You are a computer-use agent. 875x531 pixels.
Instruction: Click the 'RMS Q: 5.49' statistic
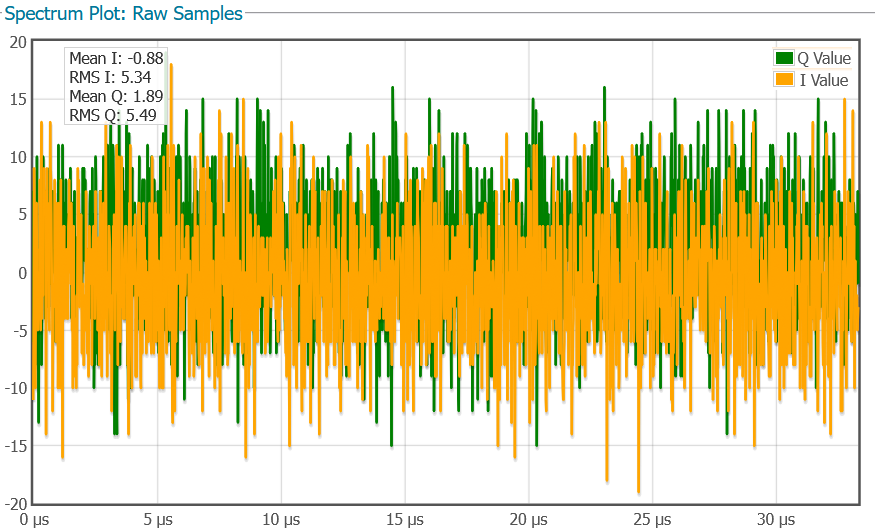(113, 115)
